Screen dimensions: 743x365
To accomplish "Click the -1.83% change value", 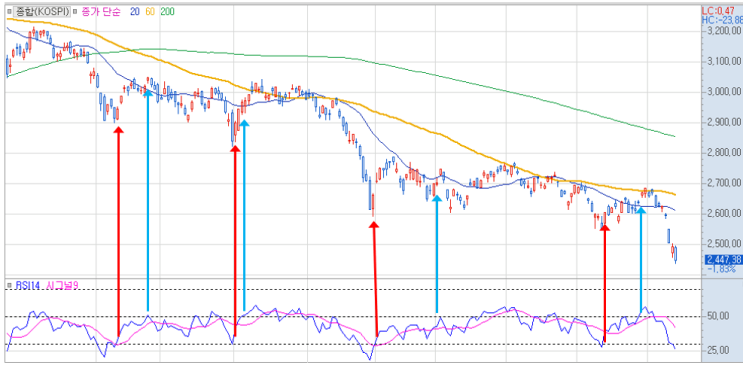I will [722, 269].
